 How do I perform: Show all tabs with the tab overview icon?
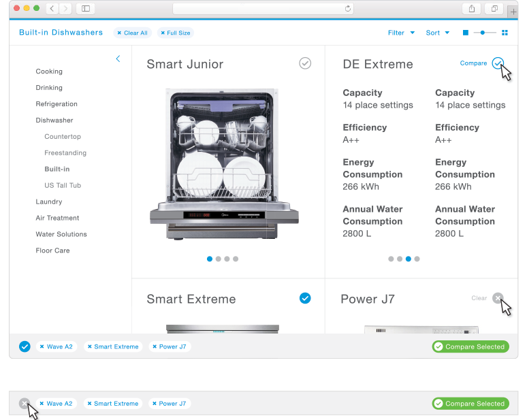coord(494,8)
